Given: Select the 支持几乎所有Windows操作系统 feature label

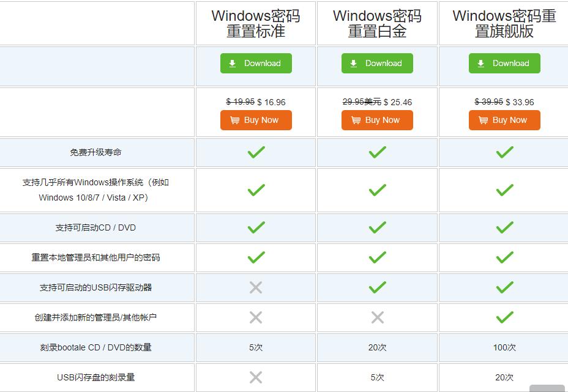Looking at the screenshot, I should pos(95,190).
